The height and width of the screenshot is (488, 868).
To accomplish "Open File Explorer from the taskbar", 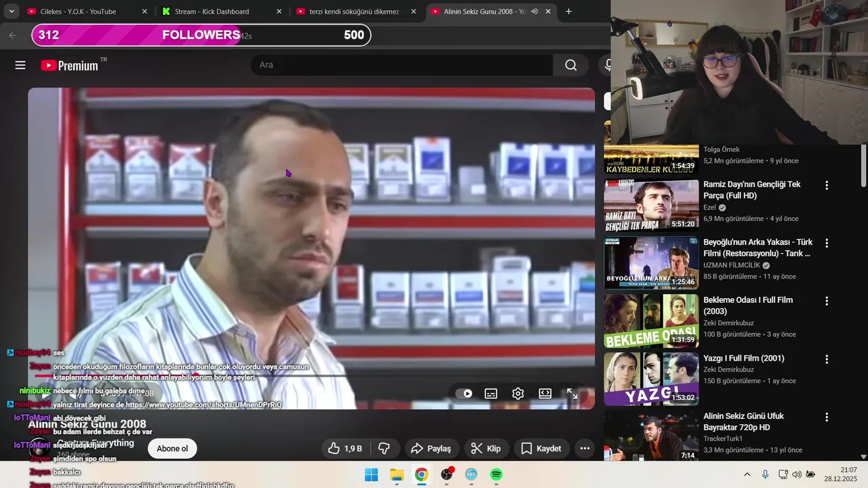I will point(397,474).
